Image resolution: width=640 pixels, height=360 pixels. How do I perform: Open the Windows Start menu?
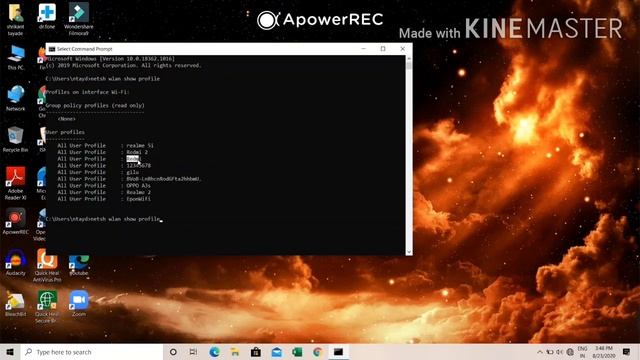click(10, 352)
